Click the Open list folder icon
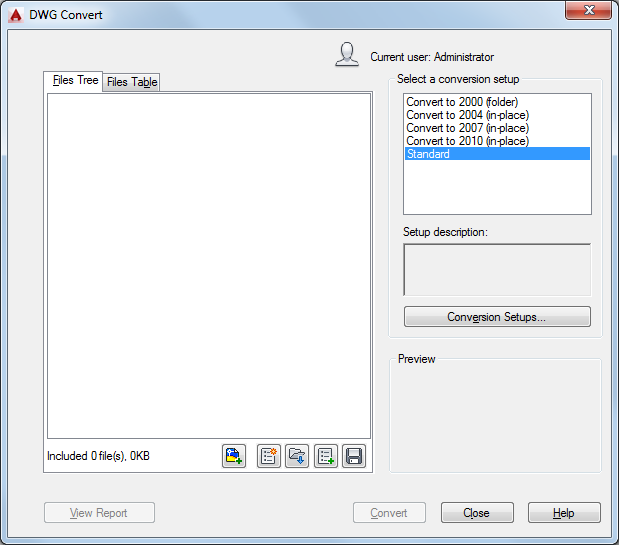This screenshot has width=619, height=545. (297, 456)
